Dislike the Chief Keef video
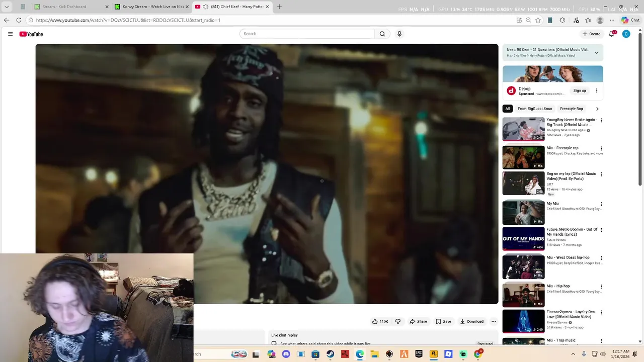The image size is (644, 362). click(398, 321)
